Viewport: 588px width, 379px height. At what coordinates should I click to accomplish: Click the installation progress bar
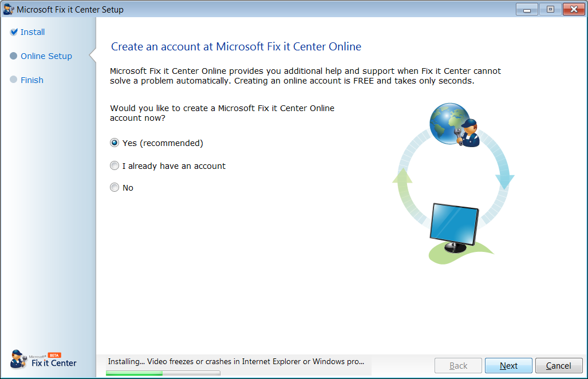click(163, 373)
